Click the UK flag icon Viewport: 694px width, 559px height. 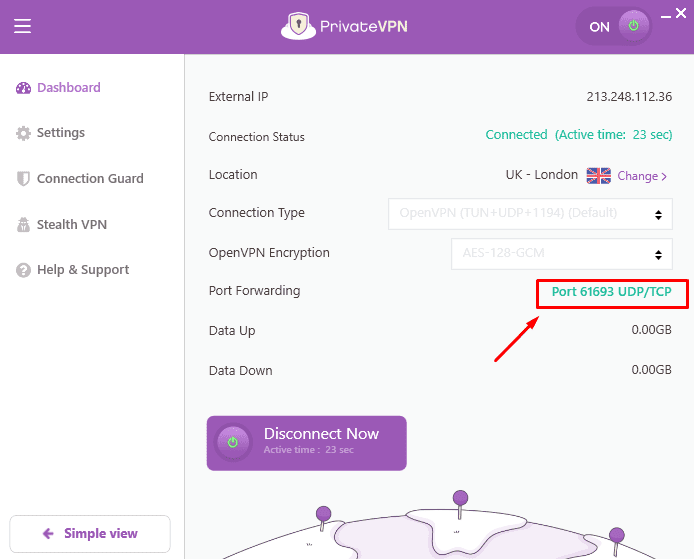click(x=598, y=176)
